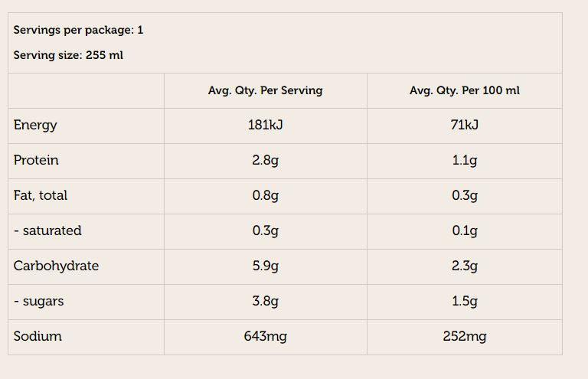Click the 3.8g sugars value
The height and width of the screenshot is (379, 588).
[x=265, y=301]
